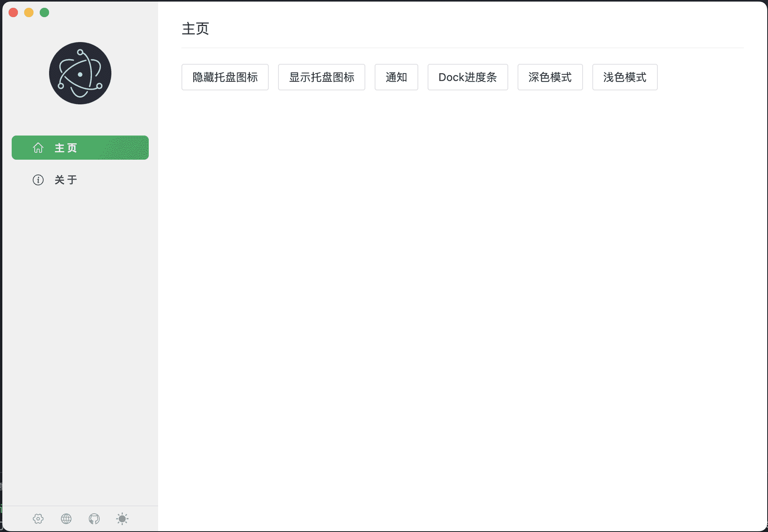
Task: Toggle theme with the sun icon
Action: coord(122,519)
